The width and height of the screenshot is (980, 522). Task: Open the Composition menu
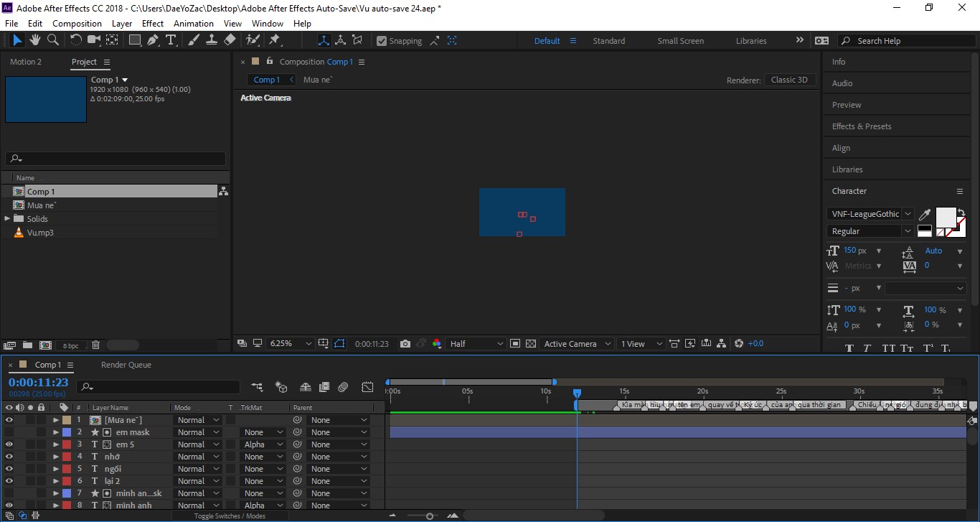[x=77, y=23]
